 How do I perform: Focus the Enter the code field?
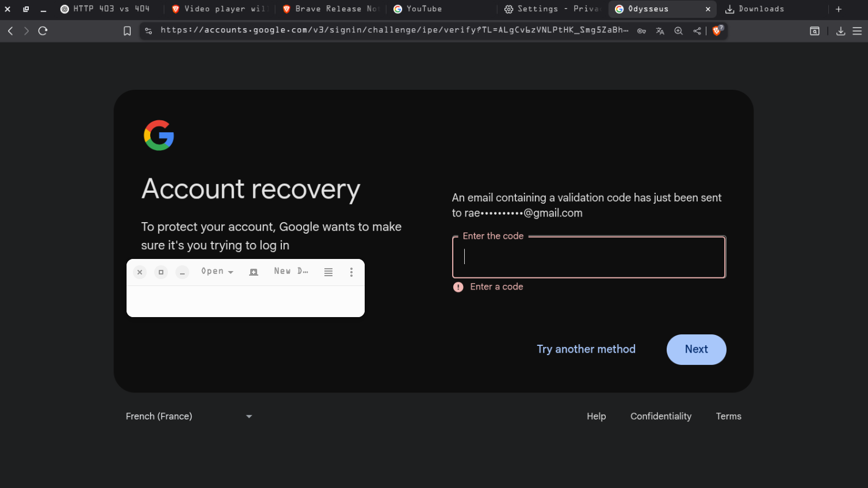[x=589, y=257]
